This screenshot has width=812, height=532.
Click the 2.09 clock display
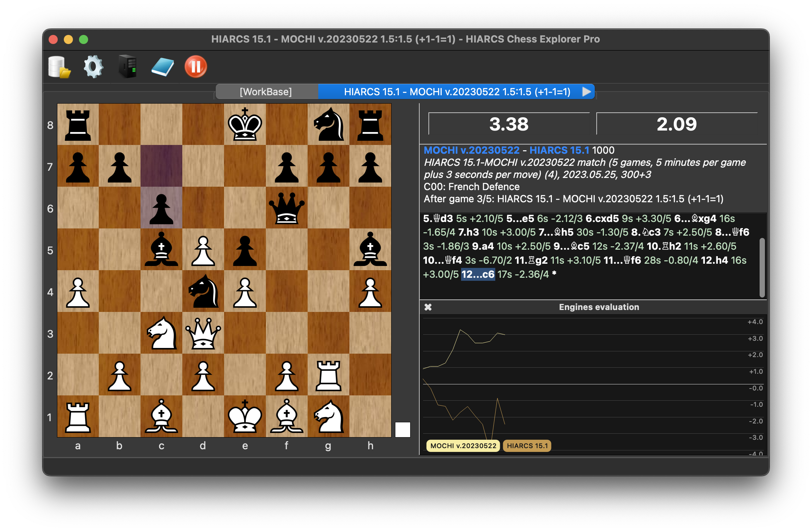coord(677,124)
